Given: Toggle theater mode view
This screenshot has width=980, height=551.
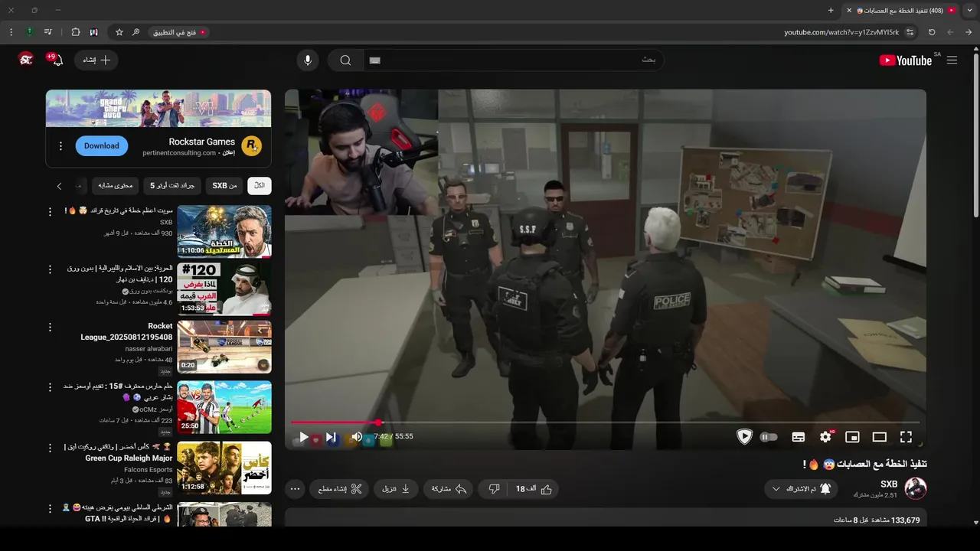Looking at the screenshot, I should 879,437.
